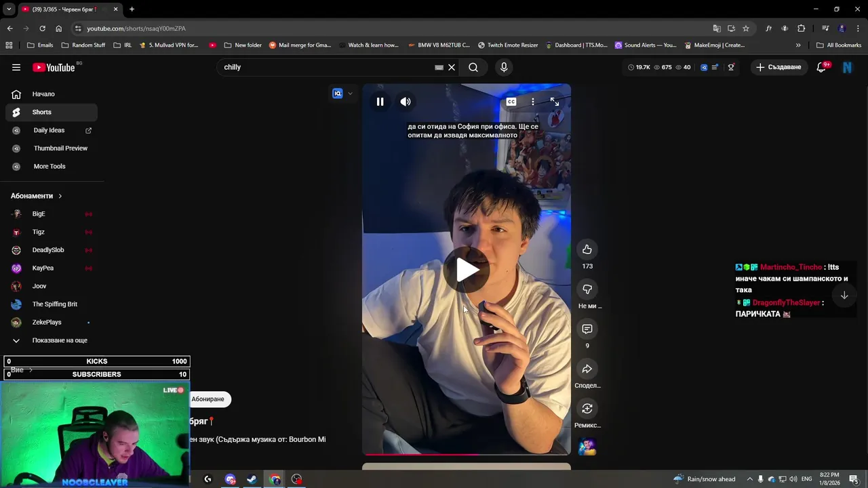Open the sound thumbnail under Remix

tap(587, 447)
